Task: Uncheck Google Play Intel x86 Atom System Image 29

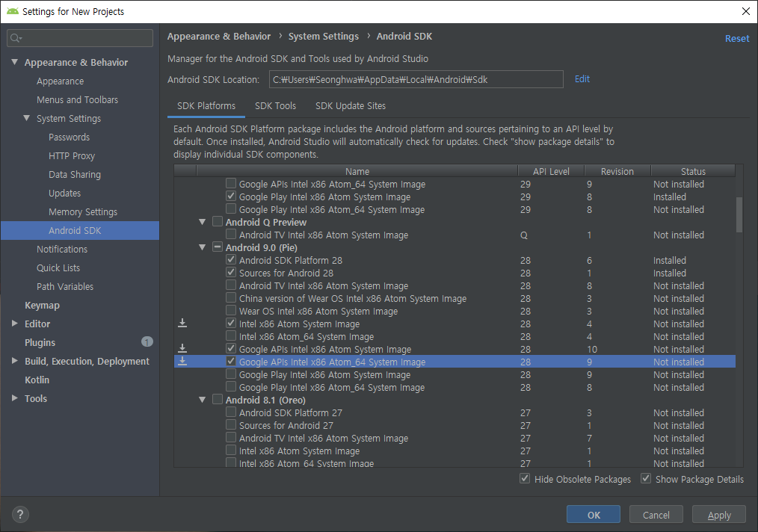Action: tap(231, 197)
